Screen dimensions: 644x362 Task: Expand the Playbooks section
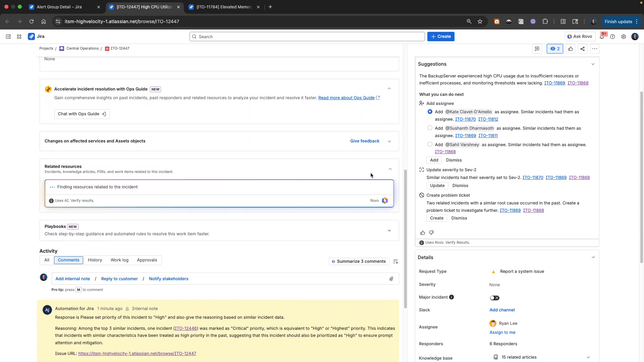(389, 231)
